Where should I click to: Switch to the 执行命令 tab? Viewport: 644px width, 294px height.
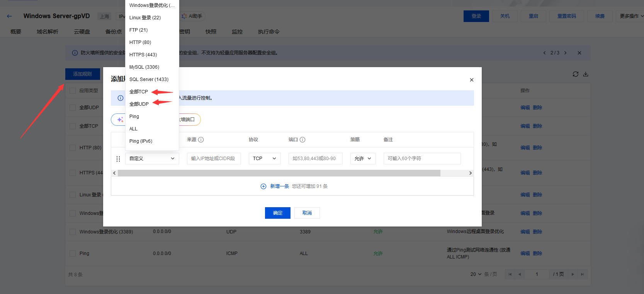pyautogui.click(x=269, y=32)
